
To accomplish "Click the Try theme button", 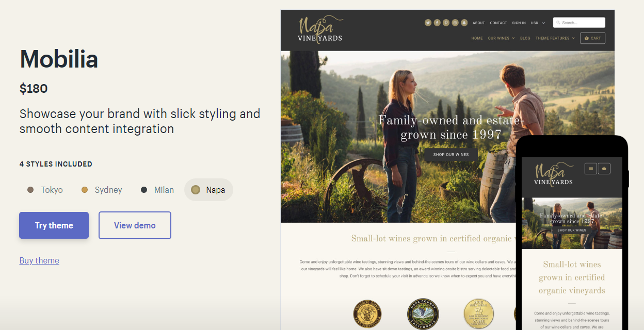I will [54, 225].
